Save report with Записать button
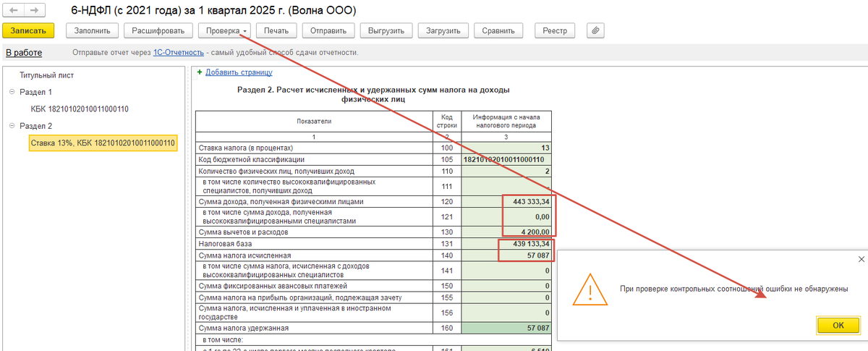 (28, 30)
